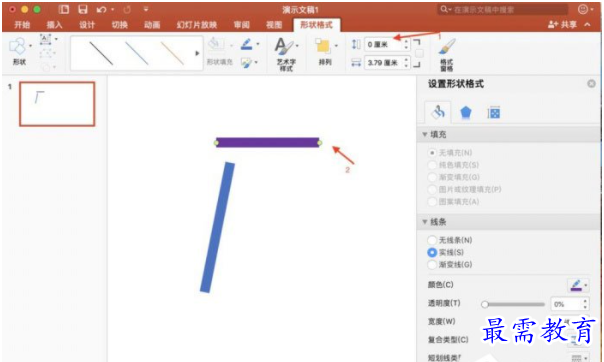Image resolution: width=604 pixels, height=362 pixels.
Task: Open Effects pentagon tab icon in pane
Action: click(x=466, y=112)
